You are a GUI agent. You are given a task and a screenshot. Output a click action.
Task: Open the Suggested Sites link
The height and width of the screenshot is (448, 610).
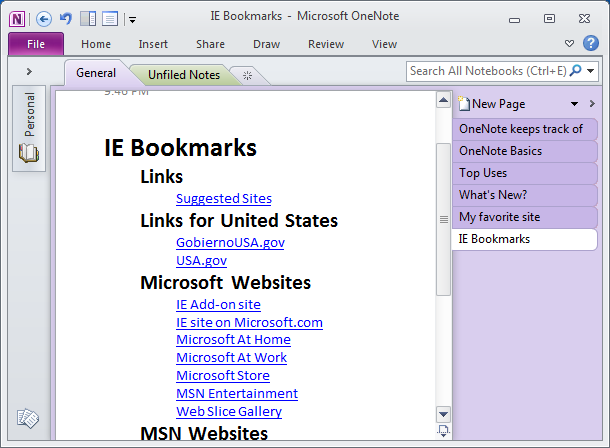point(224,199)
